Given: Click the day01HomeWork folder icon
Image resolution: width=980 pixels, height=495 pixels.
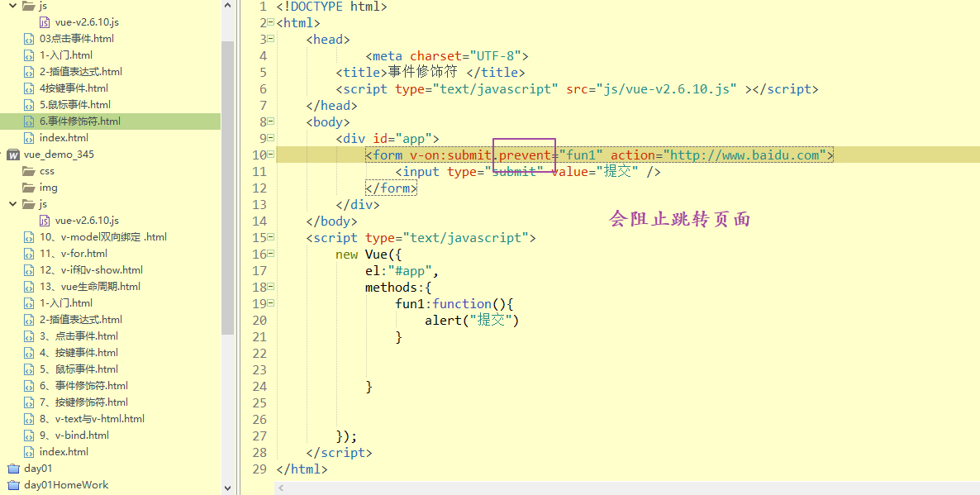Looking at the screenshot, I should point(14,485).
